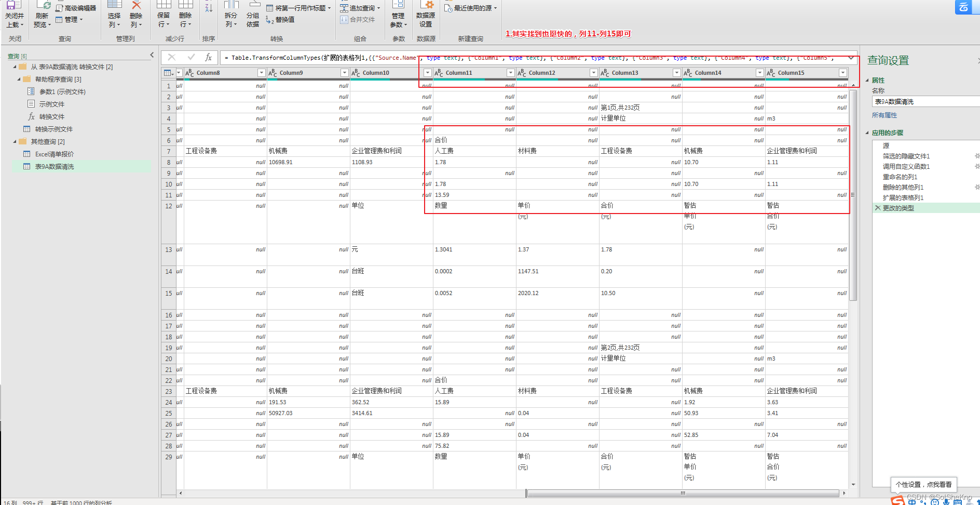Select the 转换示例文件 query
The image size is (980, 505).
click(54, 129)
